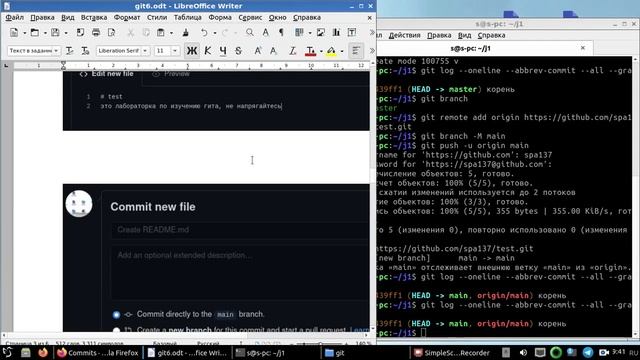Click the Clone Formatting paintbrush icon
640x360 pixels.
[185, 33]
